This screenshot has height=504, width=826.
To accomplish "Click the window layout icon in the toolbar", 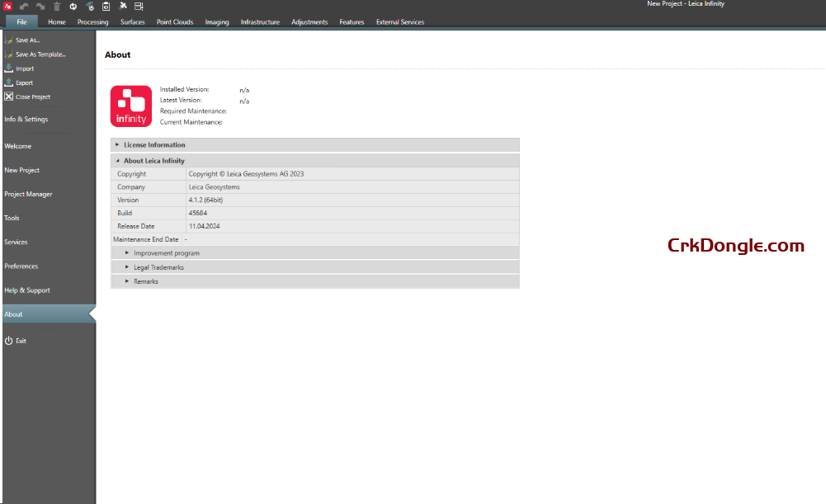I will [x=139, y=7].
